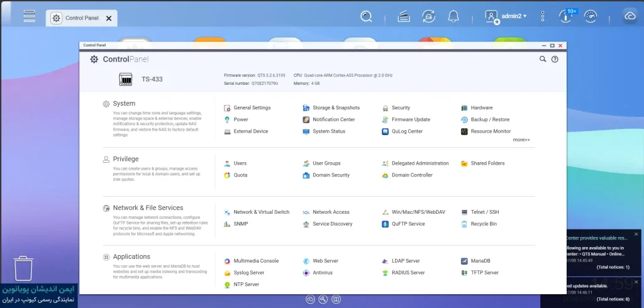The image size is (644, 308).
Task: Select the Applications category heading
Action: [131, 256]
